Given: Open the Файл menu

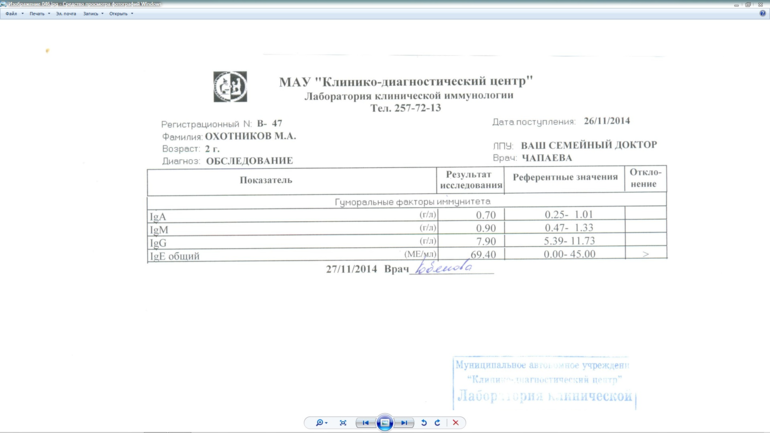Looking at the screenshot, I should [13, 14].
